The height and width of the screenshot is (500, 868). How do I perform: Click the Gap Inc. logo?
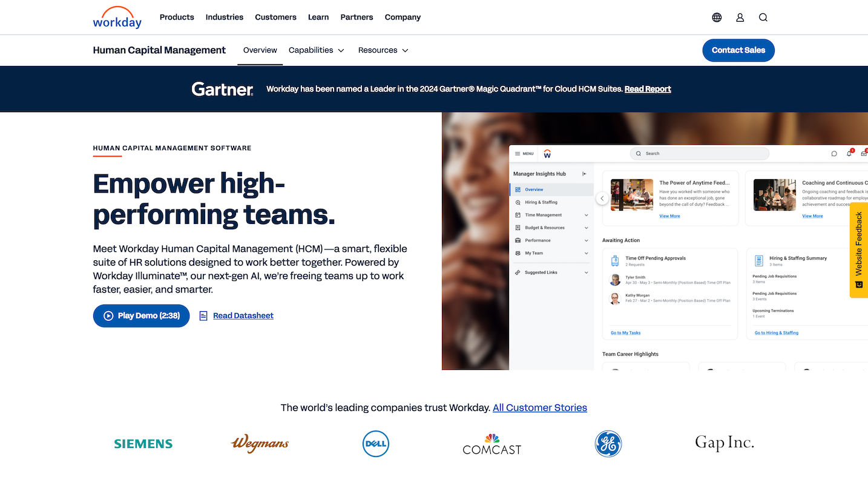(724, 443)
